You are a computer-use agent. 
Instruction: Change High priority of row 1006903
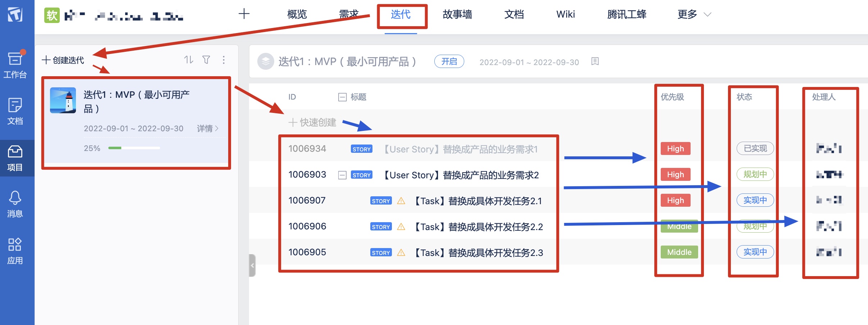pyautogui.click(x=675, y=174)
